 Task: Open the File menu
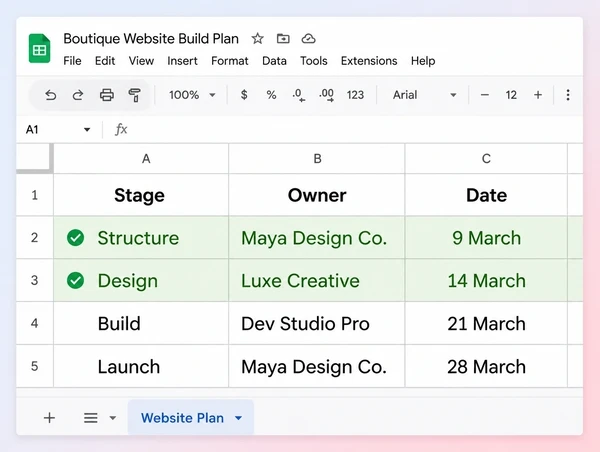pos(72,61)
